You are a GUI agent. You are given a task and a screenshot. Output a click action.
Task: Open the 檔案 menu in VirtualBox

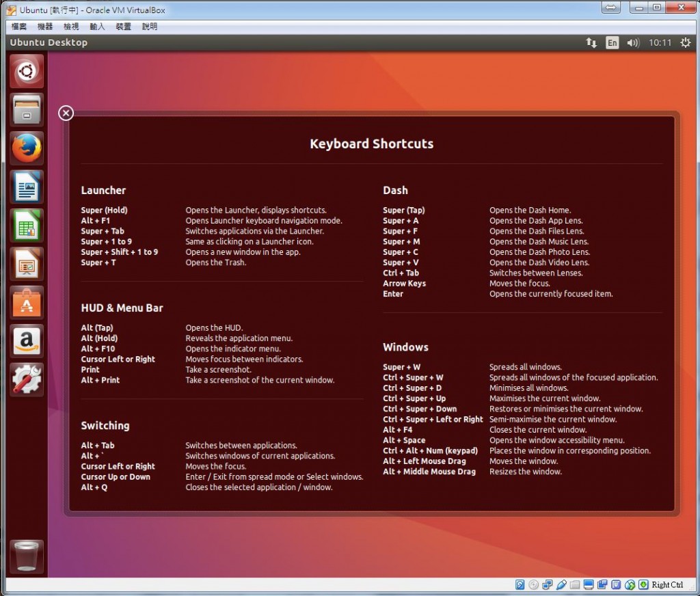coord(18,27)
